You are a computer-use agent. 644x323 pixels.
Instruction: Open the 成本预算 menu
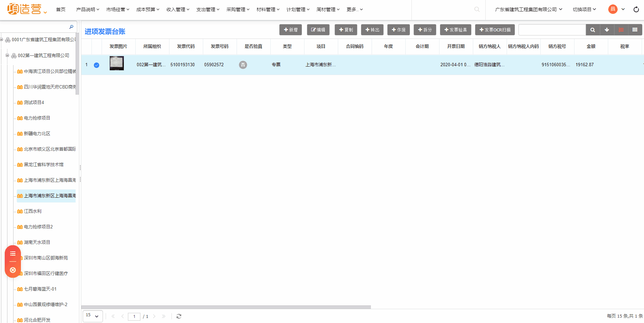[148, 9]
